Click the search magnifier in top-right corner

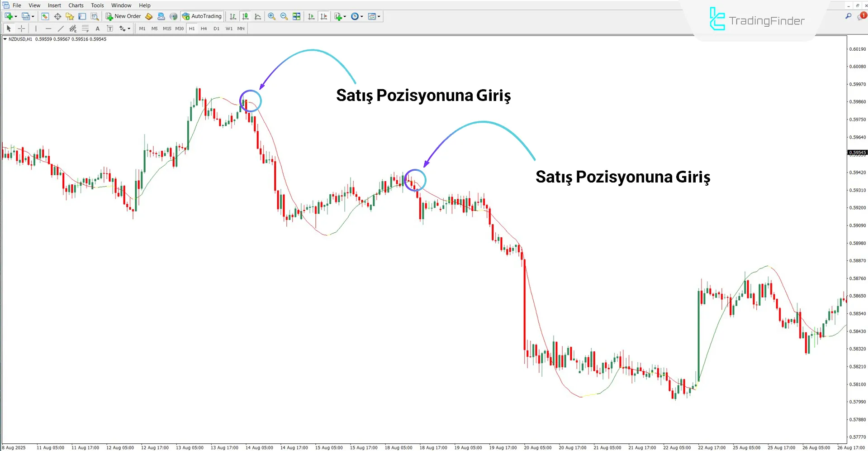[x=848, y=16]
